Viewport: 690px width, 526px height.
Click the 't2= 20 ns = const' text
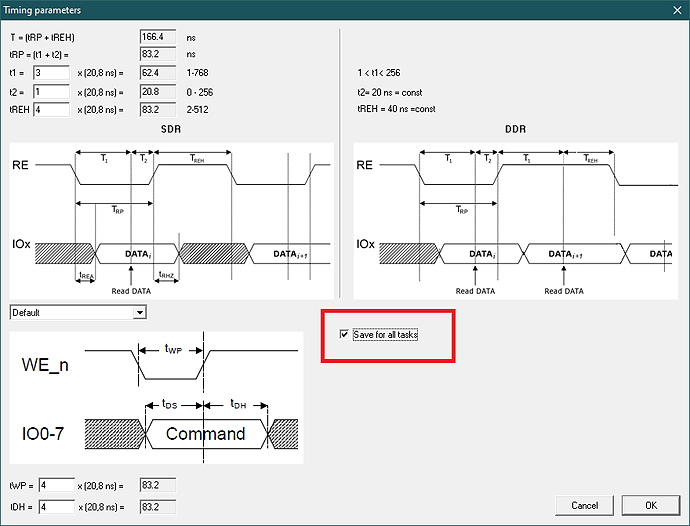click(390, 92)
